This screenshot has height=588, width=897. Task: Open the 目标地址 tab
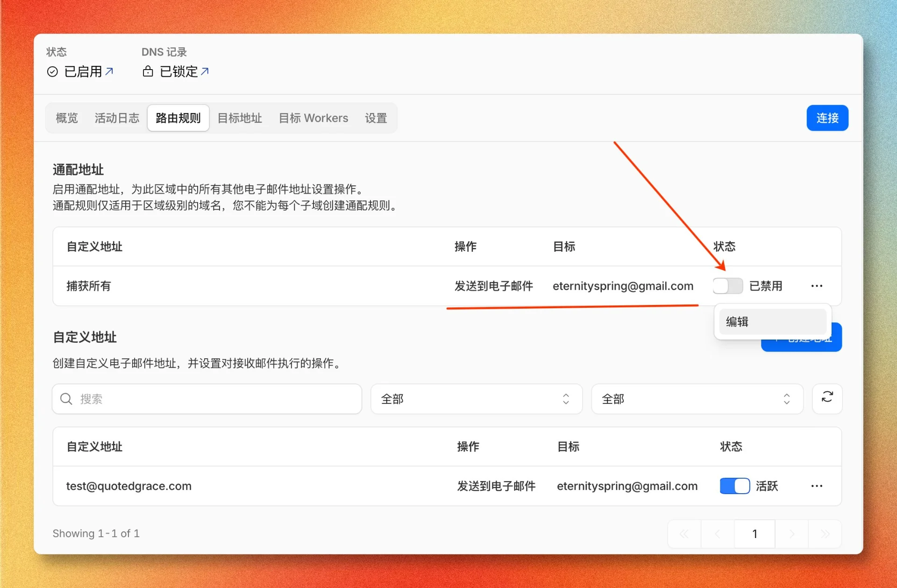pyautogui.click(x=240, y=118)
